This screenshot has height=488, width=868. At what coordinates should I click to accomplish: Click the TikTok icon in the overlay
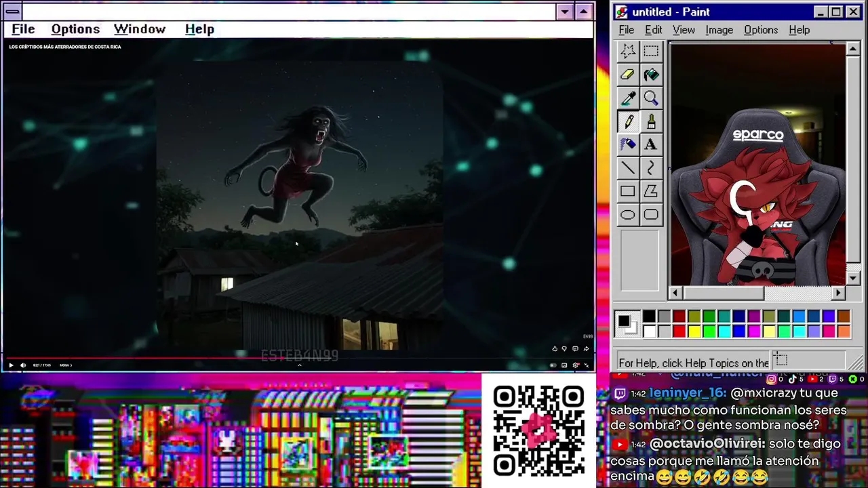pos(791,380)
